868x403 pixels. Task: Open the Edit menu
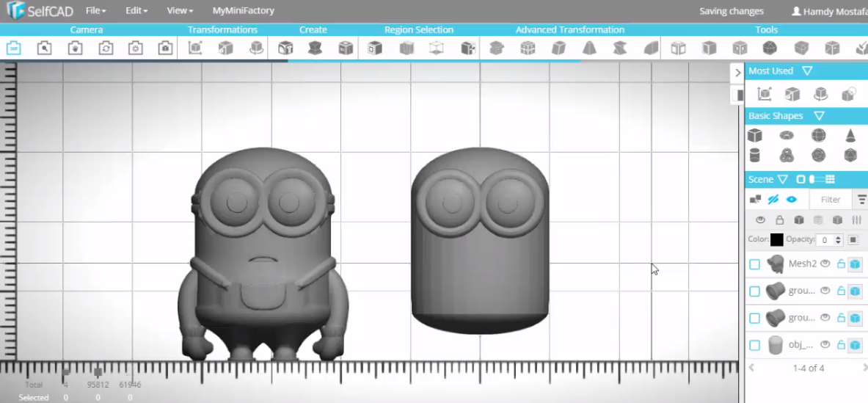click(136, 10)
